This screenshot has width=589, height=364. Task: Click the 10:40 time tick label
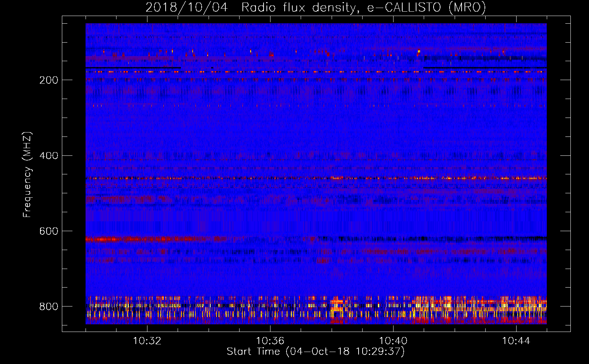[393, 341]
